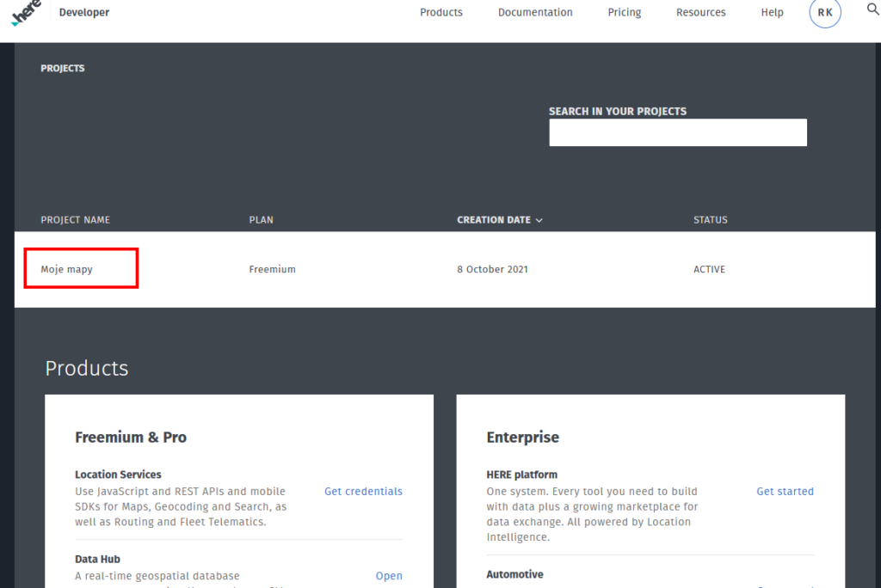Sort by Creation Date chevron

click(539, 221)
